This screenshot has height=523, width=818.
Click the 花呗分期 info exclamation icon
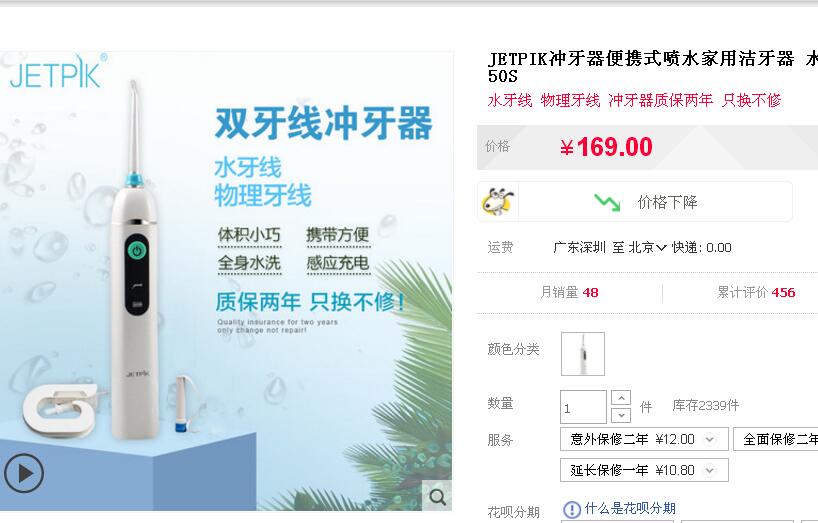tap(572, 509)
